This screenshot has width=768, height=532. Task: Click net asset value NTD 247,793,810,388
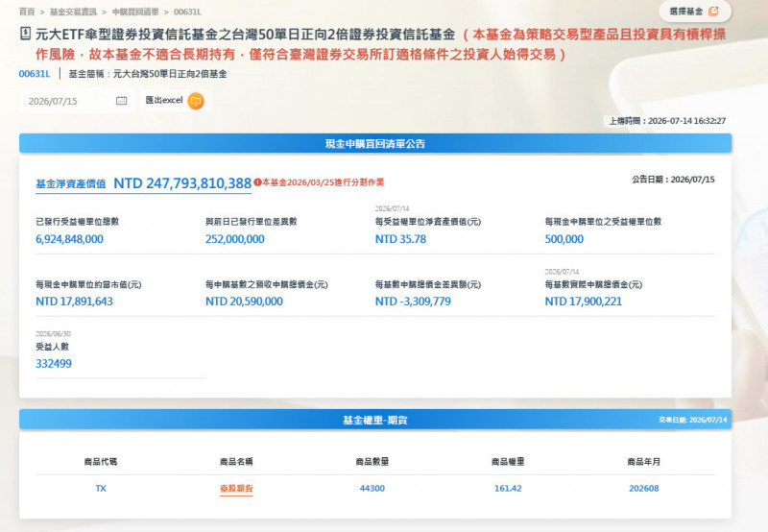tap(182, 183)
